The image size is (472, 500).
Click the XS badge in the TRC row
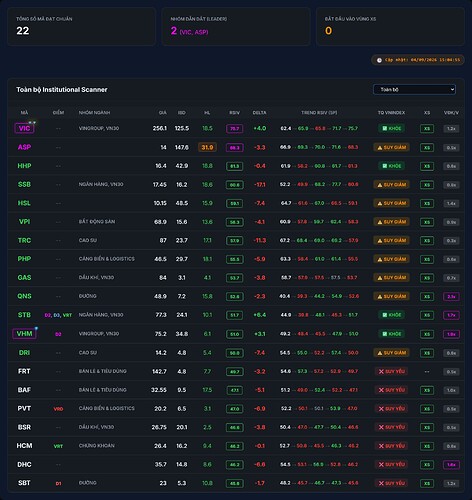427,241
